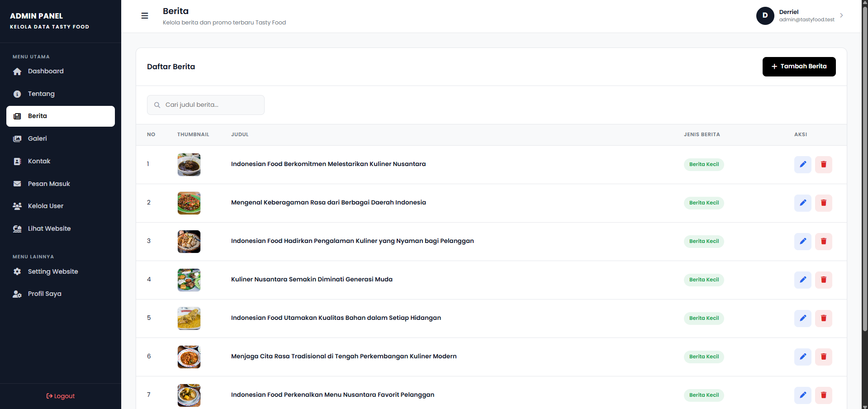Delete row 6 using red trash icon
868x409 pixels.
[x=824, y=357]
